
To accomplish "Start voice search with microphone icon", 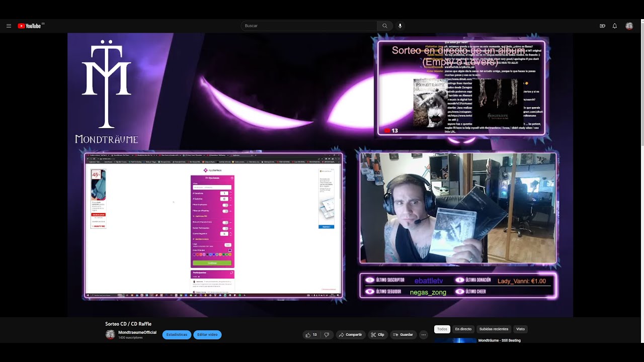I will [400, 26].
